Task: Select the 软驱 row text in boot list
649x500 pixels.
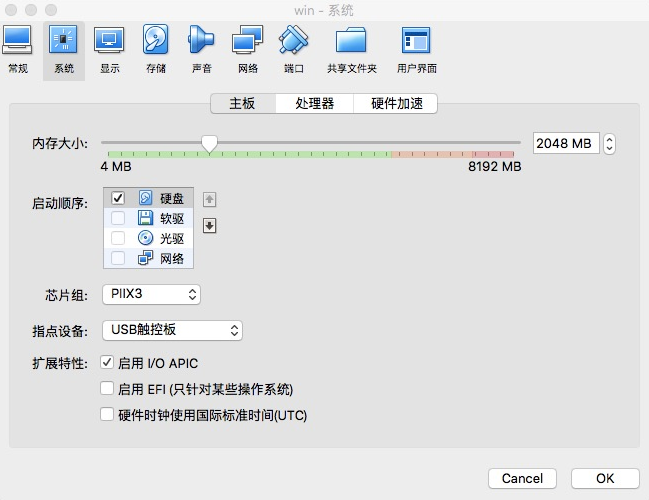Action: [172, 219]
